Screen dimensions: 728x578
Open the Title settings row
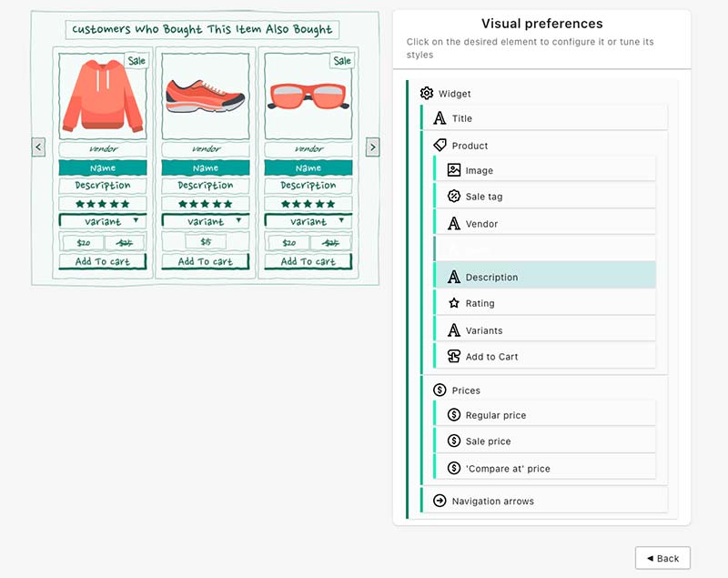pyautogui.click(x=544, y=118)
